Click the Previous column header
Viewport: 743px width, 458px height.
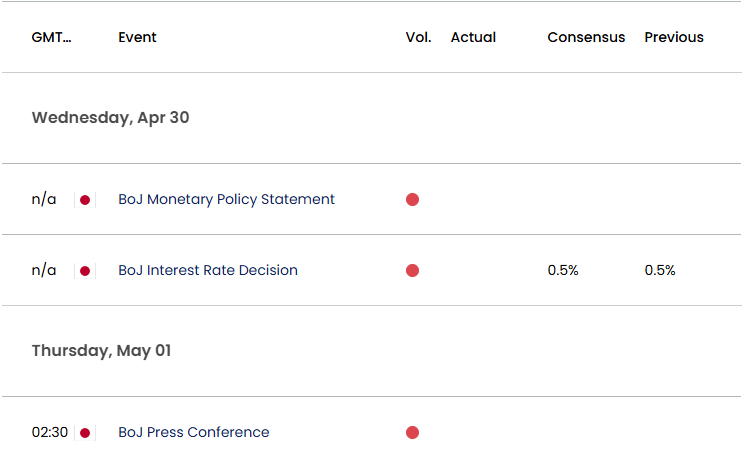[x=674, y=37]
